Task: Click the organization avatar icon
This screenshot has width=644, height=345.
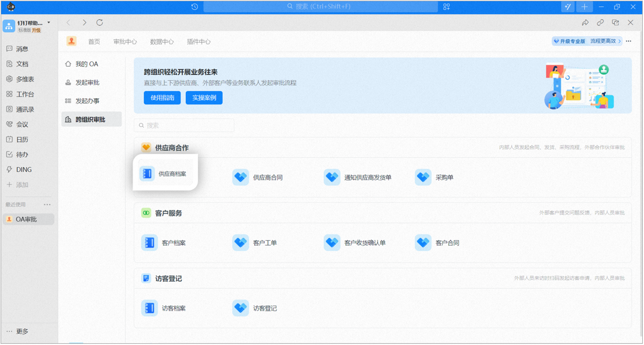Action: pos(9,26)
